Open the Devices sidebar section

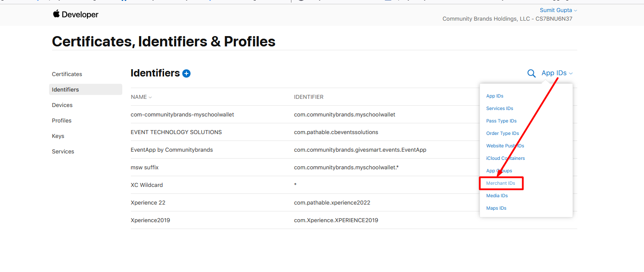coord(62,105)
